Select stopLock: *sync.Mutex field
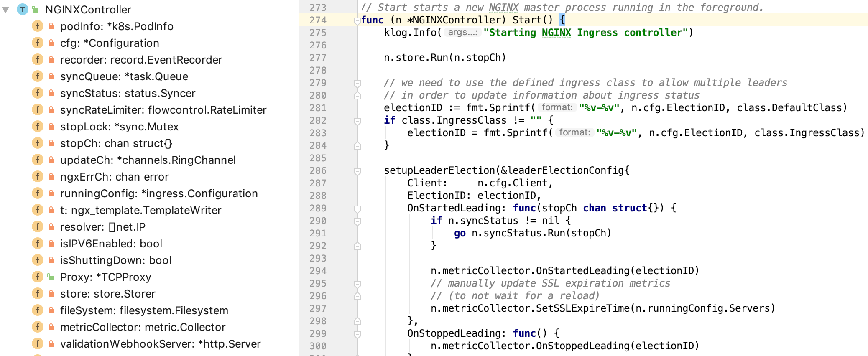Screen dimensions: 868x356 click(x=119, y=127)
